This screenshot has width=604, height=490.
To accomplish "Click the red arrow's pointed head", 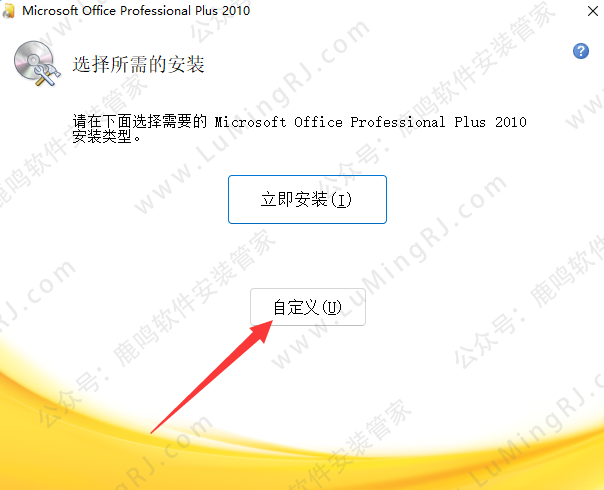I will pos(262,331).
